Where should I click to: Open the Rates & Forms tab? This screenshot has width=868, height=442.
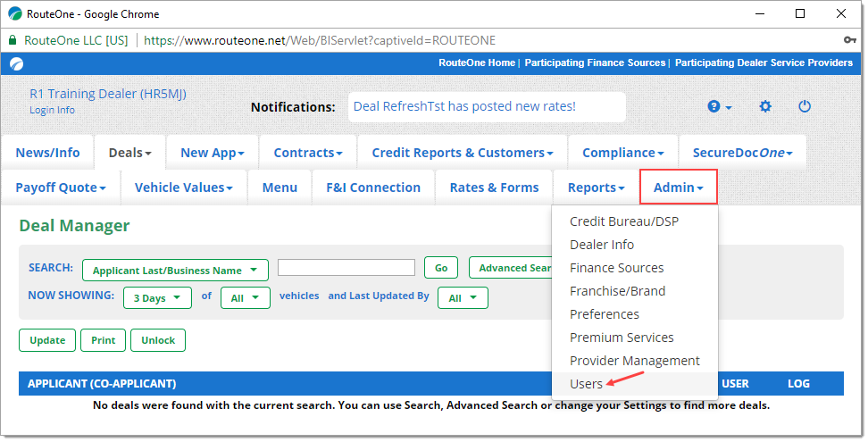494,188
